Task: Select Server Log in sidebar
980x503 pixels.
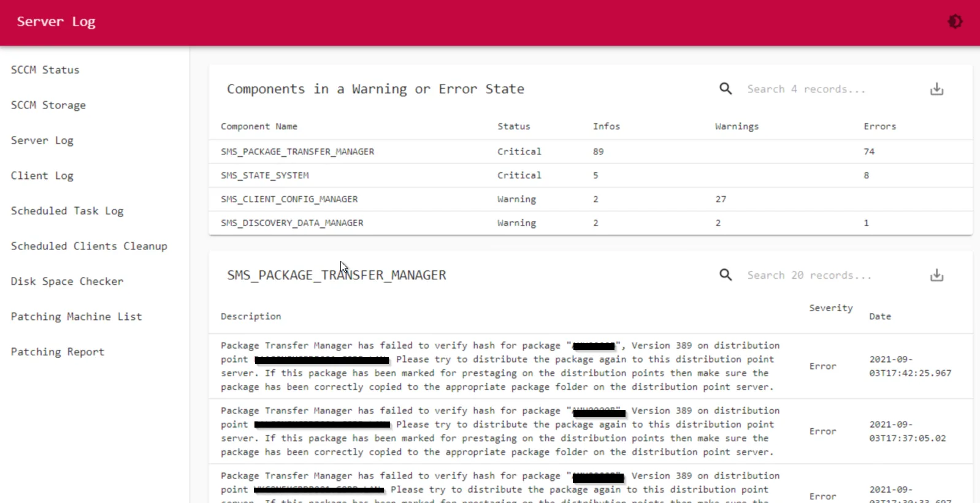Action: pos(42,140)
